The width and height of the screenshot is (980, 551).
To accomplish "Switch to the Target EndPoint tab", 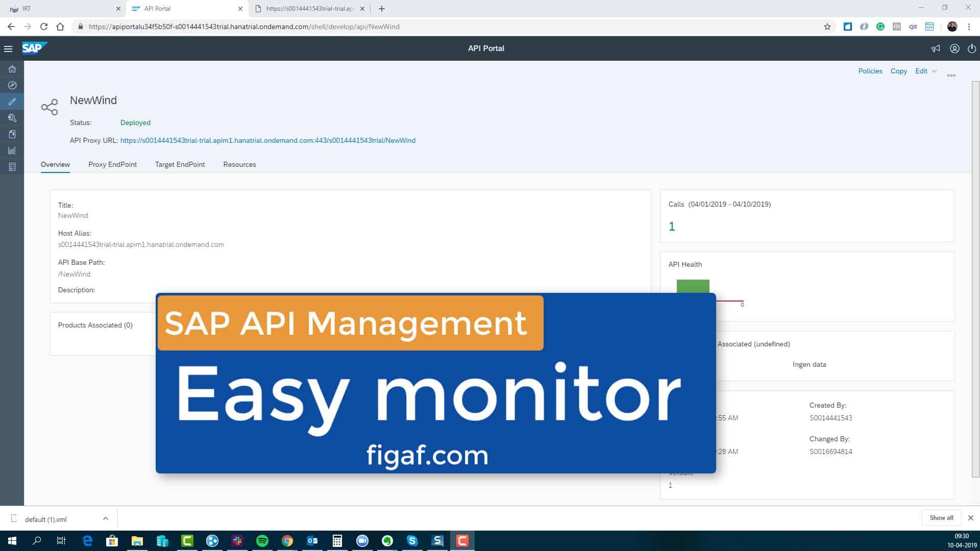I will (x=180, y=164).
